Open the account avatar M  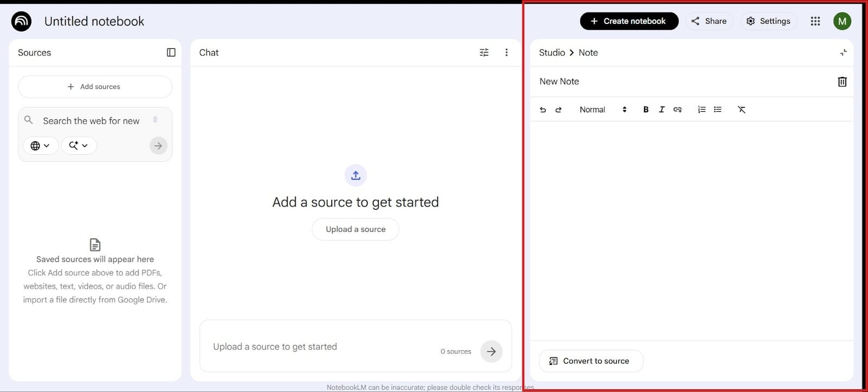pos(842,21)
